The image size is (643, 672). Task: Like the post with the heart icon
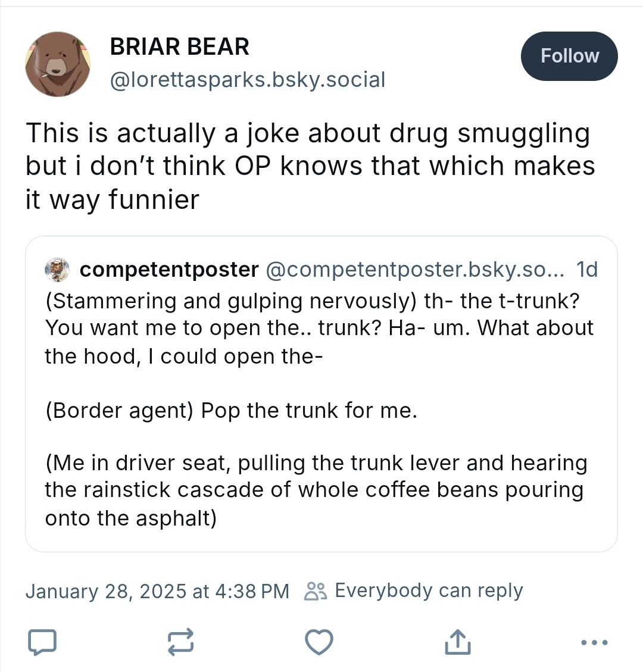pos(319,642)
